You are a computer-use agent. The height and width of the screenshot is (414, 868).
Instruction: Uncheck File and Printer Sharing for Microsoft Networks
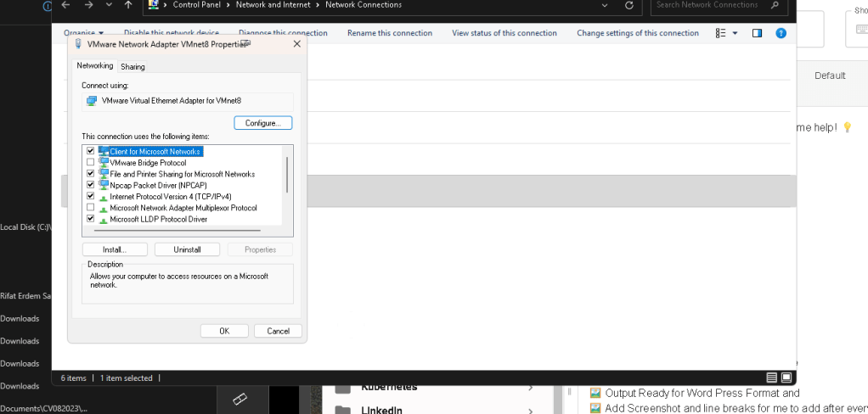click(91, 174)
